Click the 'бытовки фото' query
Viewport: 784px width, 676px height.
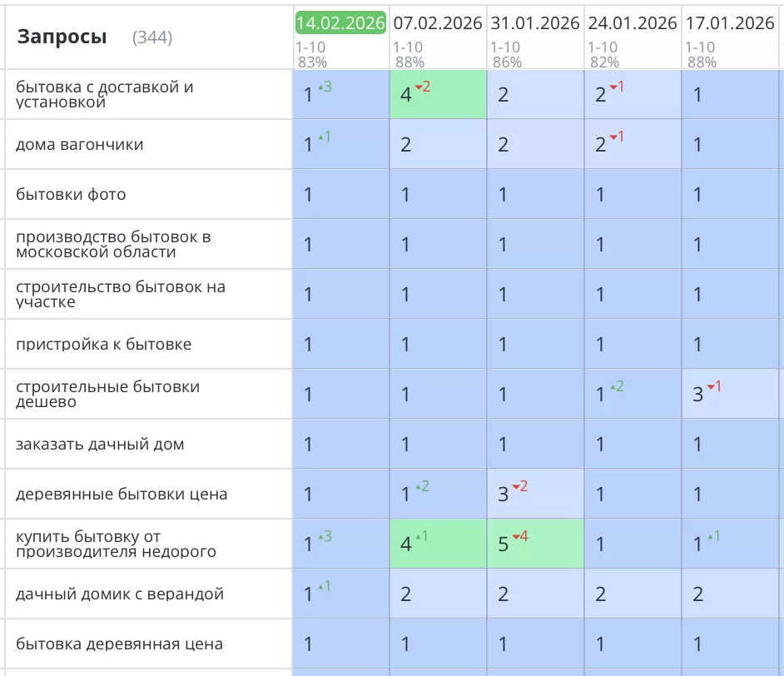coord(71,195)
